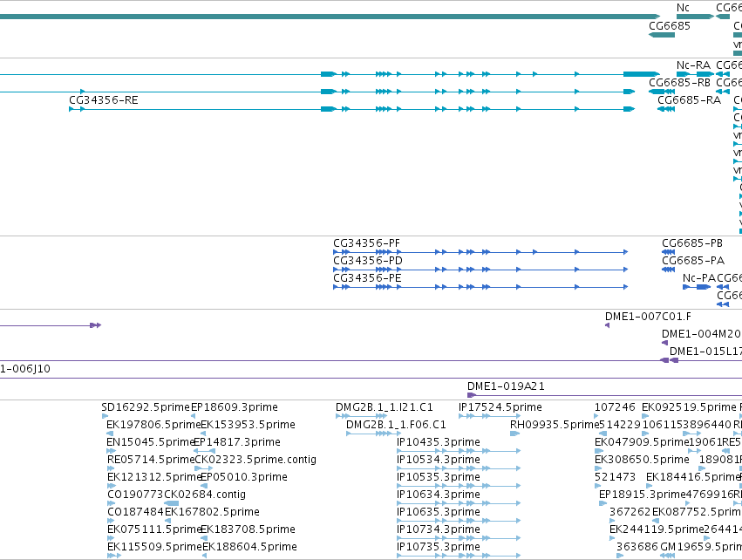Open the Nc-PA protein label
The image size is (742, 560).
coord(699,278)
